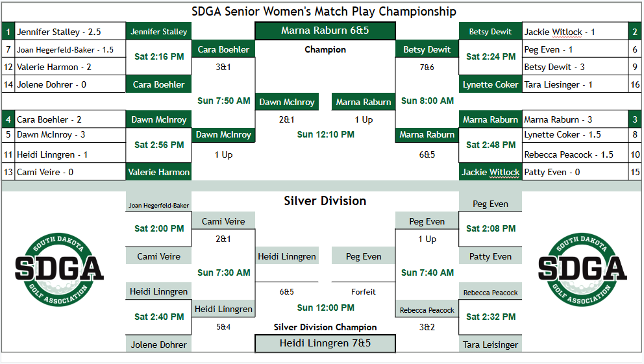
Task: Select the green Cara Boehler cell with 3&1
Action: click(x=223, y=50)
